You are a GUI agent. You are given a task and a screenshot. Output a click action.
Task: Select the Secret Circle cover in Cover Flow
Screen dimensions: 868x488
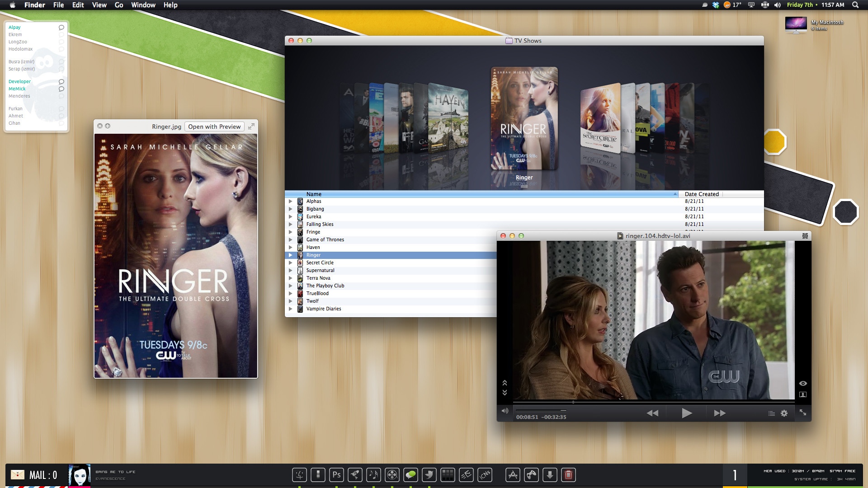tap(600, 118)
